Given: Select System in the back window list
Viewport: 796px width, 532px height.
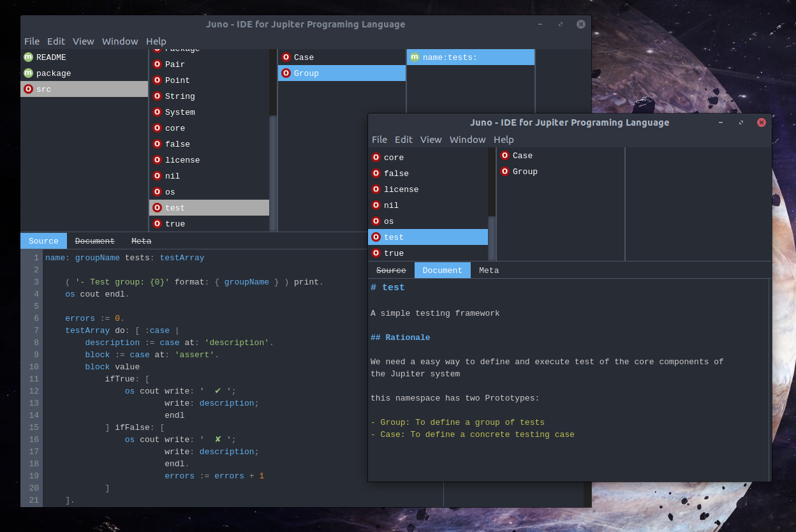Looking at the screenshot, I should pos(209,112).
